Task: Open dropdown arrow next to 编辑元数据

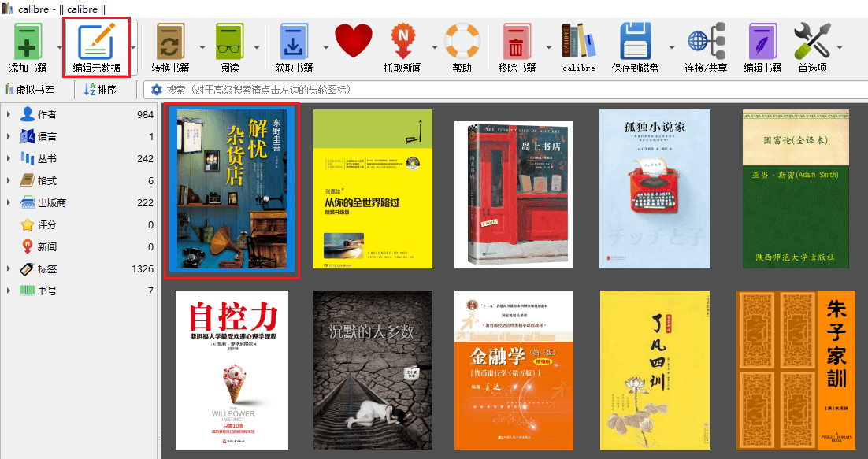Action: 133,47
